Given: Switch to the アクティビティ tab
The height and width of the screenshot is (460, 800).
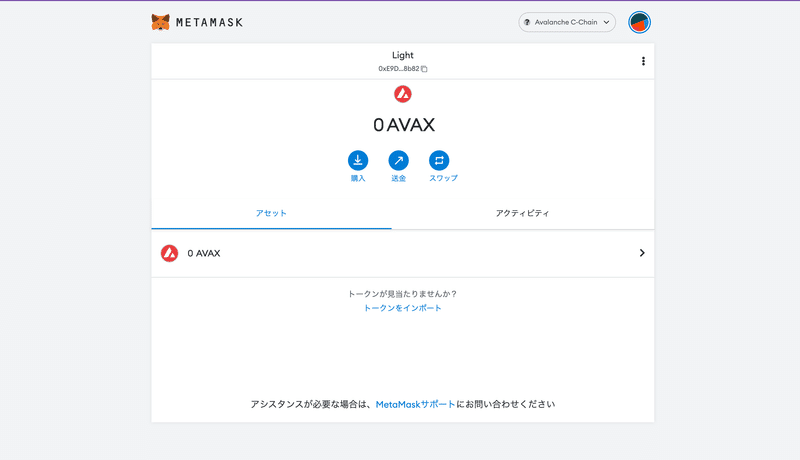Looking at the screenshot, I should [x=522, y=213].
